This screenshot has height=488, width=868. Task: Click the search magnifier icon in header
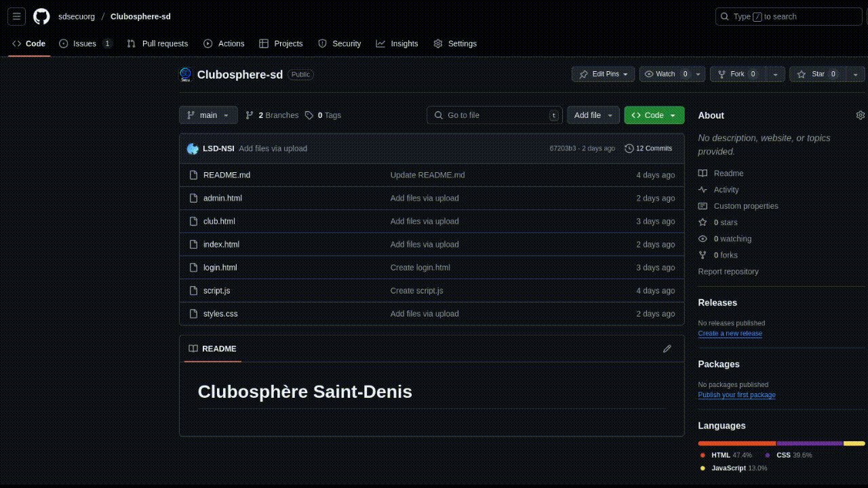coord(725,16)
